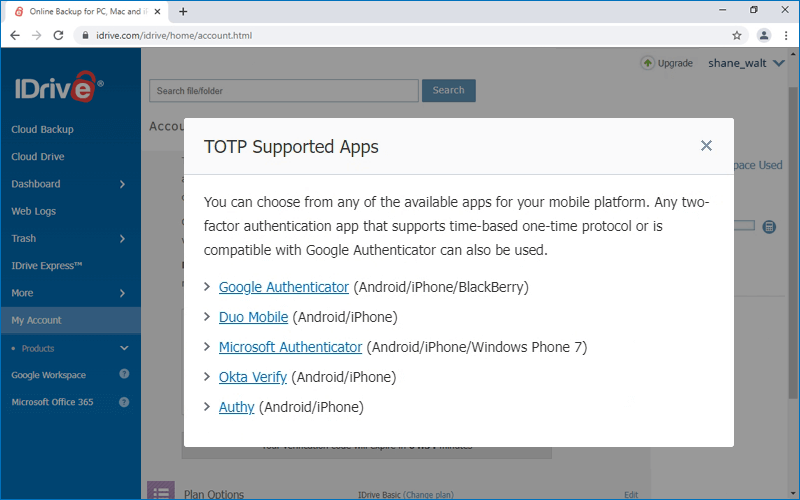Image resolution: width=800 pixels, height=500 pixels.
Task: Expand the Dashboard submenu arrow
Action: tap(122, 184)
